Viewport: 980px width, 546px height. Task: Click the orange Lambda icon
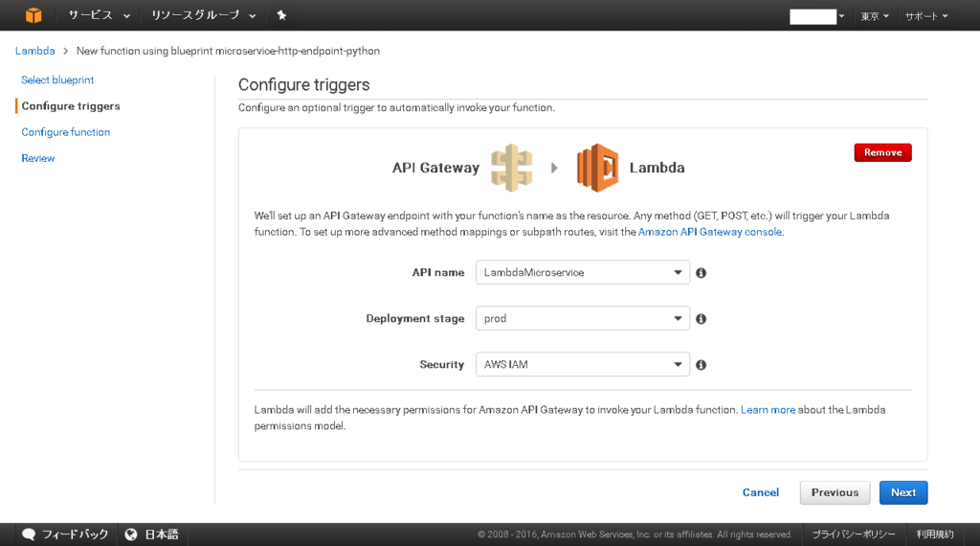click(597, 168)
